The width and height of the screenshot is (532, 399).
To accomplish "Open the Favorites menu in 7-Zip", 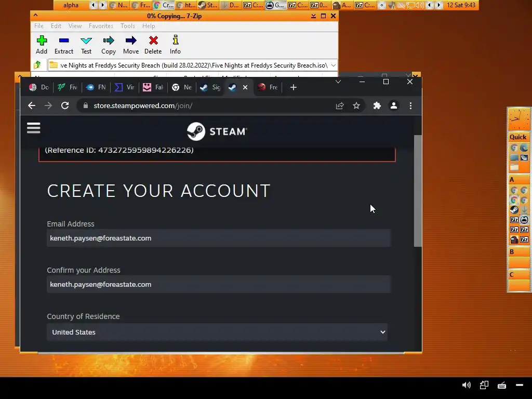I will tap(101, 26).
